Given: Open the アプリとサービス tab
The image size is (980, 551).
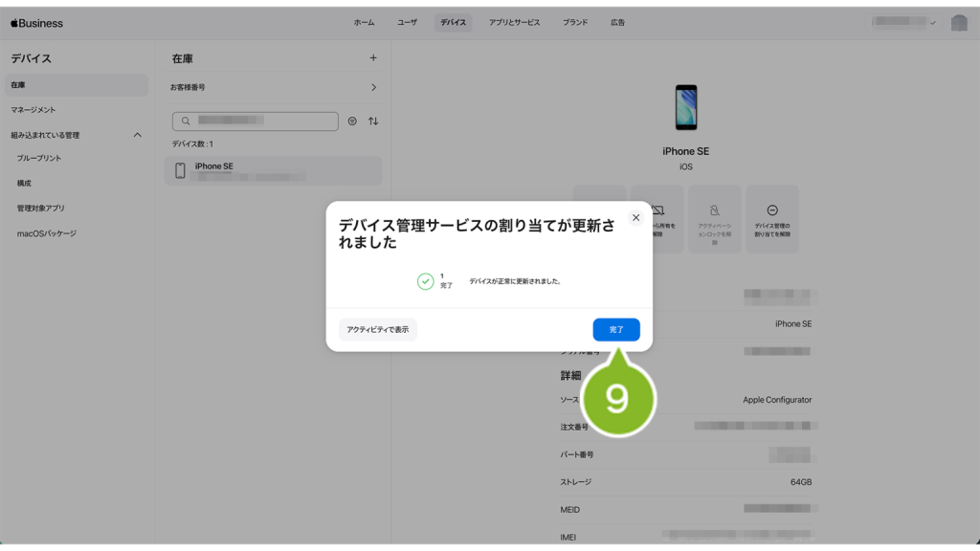Looking at the screenshot, I should (514, 23).
